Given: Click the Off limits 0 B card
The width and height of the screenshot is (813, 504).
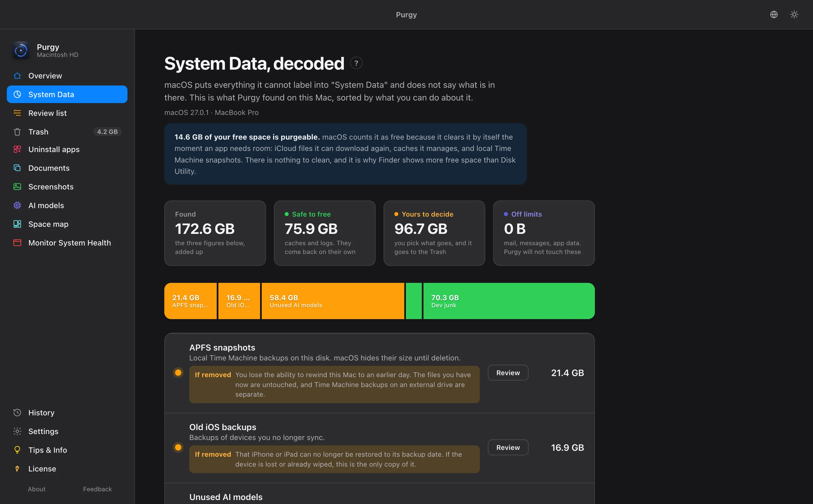Looking at the screenshot, I should tap(544, 233).
